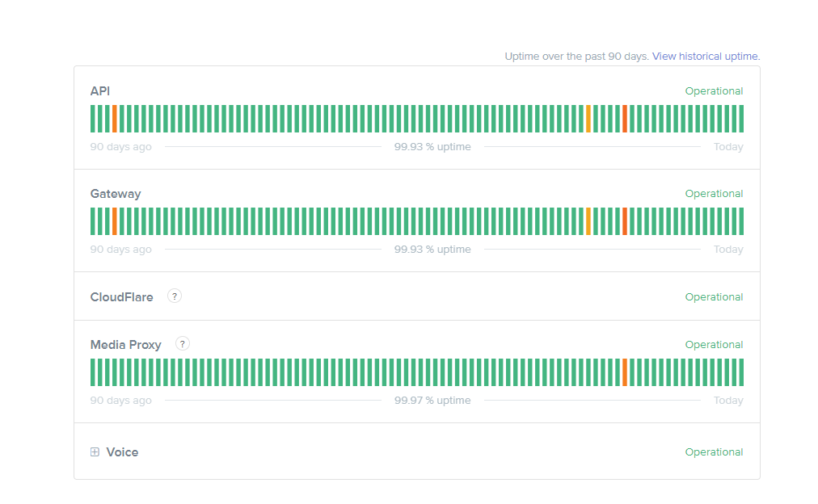
Task: Open the View historical uptime link
Action: [705, 56]
